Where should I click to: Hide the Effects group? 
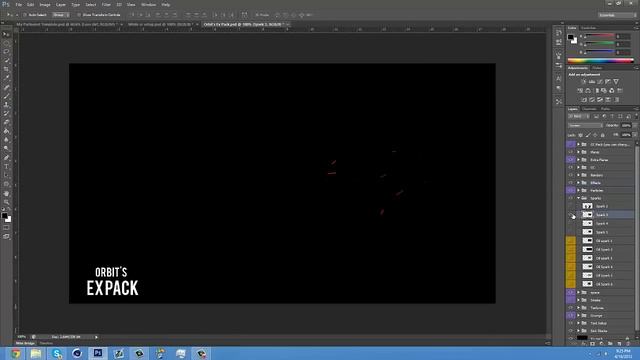tap(571, 183)
